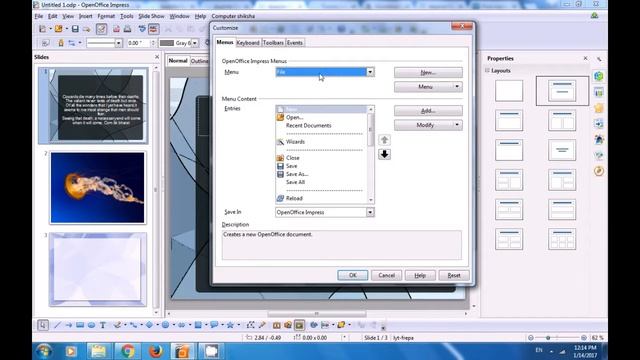Viewport: 640px width, 360px height.
Task: Switch to the Toolbars tab
Action: (x=273, y=42)
